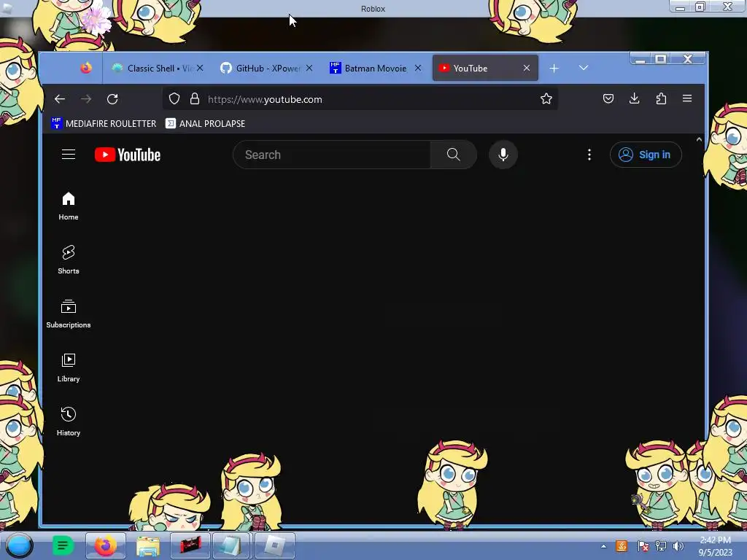Screen dimensions: 747x560
Task: Reload the current page
Action: point(112,99)
